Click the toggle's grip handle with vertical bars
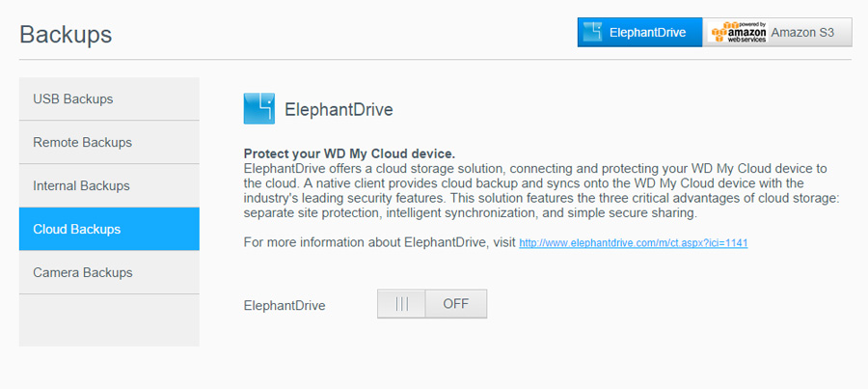The width and height of the screenshot is (868, 389). 402,304
